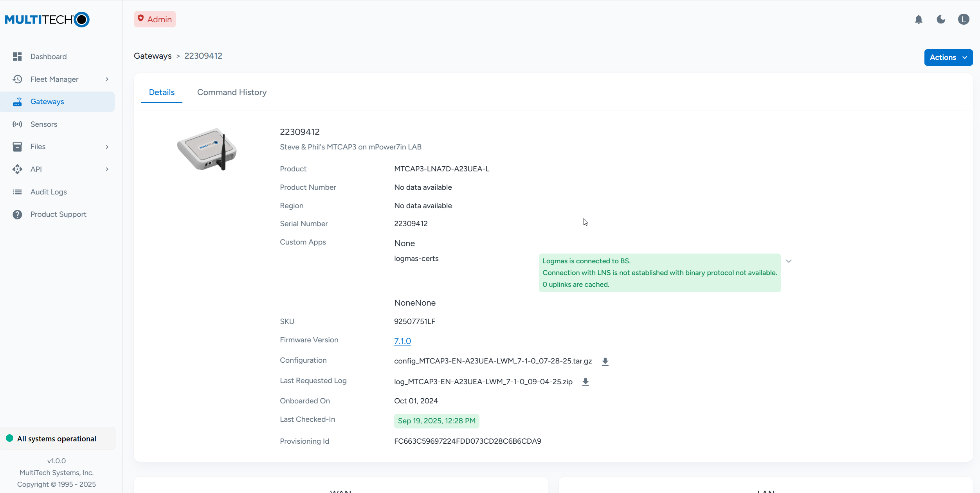Click the Admin shield badge

155,19
